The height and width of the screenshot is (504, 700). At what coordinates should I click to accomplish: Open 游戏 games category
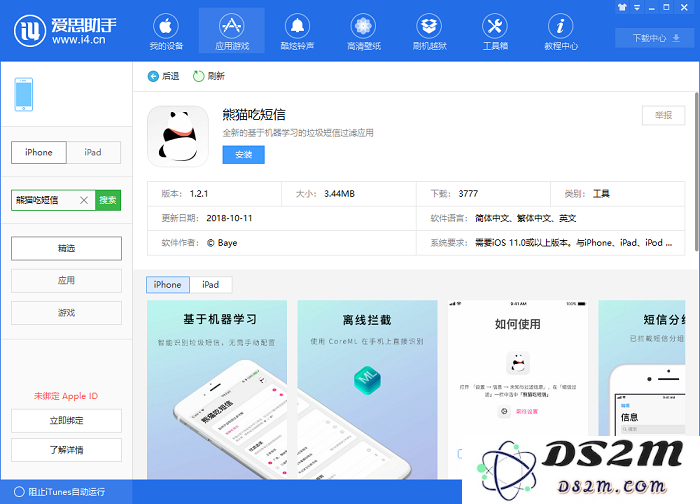pyautogui.click(x=66, y=312)
